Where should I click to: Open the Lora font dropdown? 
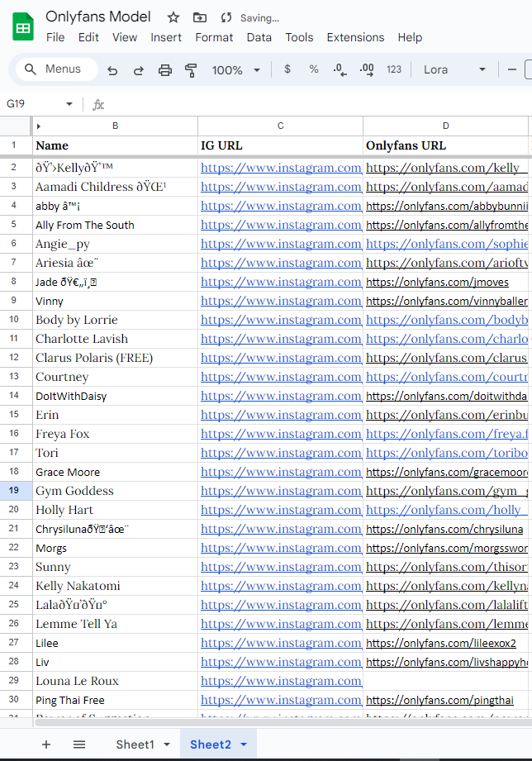pos(455,69)
